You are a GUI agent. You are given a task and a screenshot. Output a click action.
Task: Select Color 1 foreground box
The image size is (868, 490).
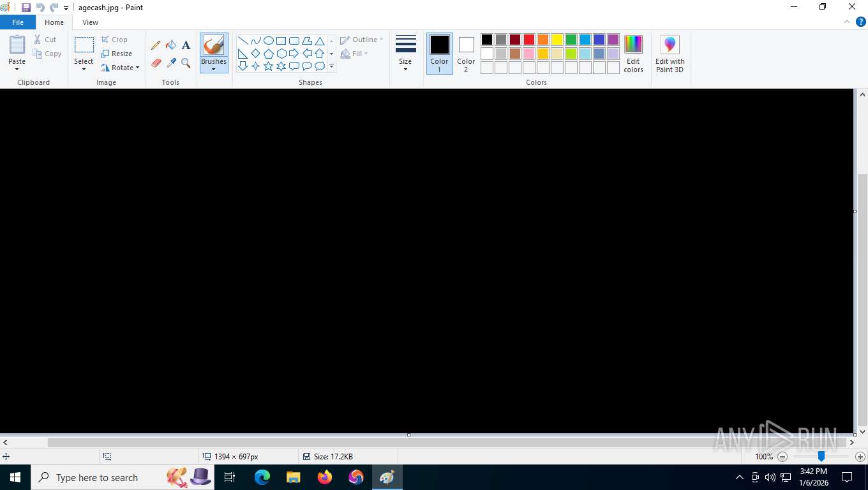[x=439, y=54]
